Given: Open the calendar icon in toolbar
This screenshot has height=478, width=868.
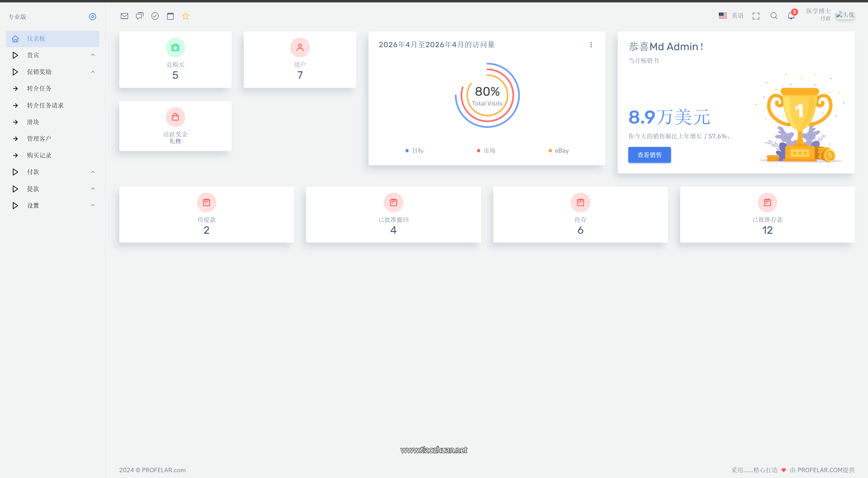Looking at the screenshot, I should coord(170,16).
